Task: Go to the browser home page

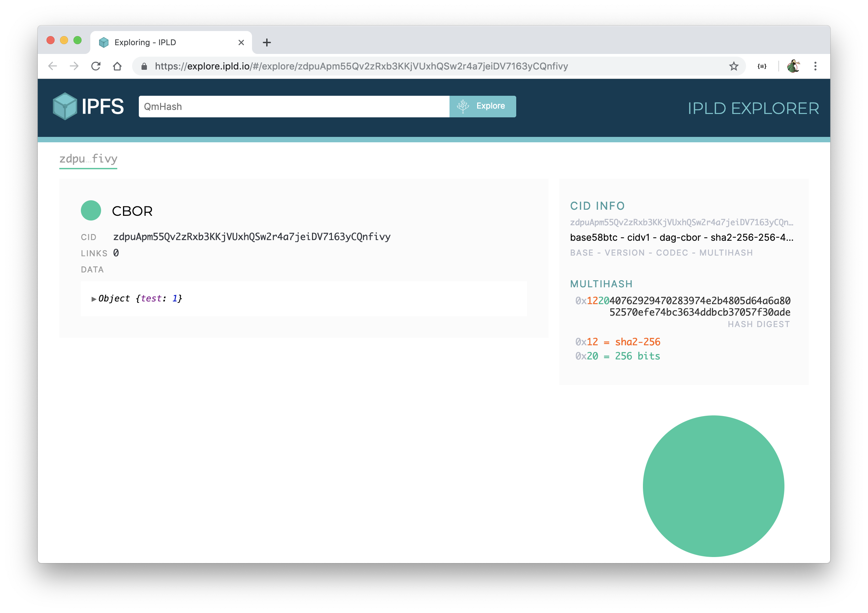Action: (117, 66)
